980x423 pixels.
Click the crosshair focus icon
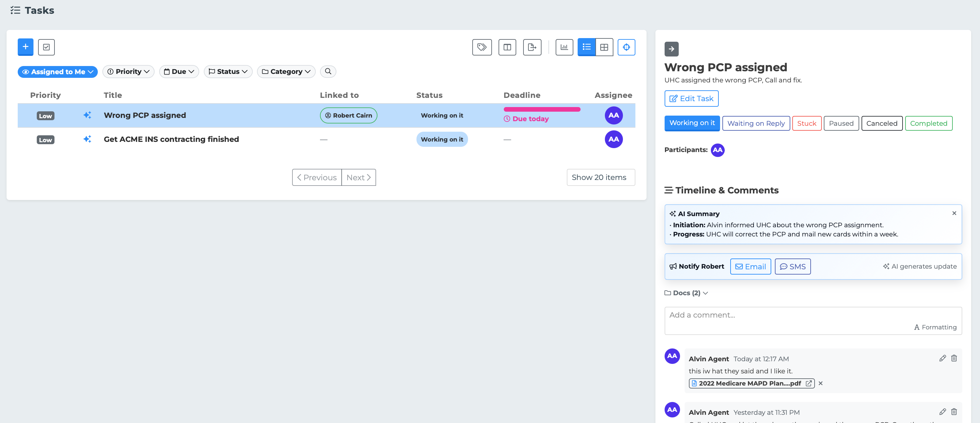coord(626,47)
